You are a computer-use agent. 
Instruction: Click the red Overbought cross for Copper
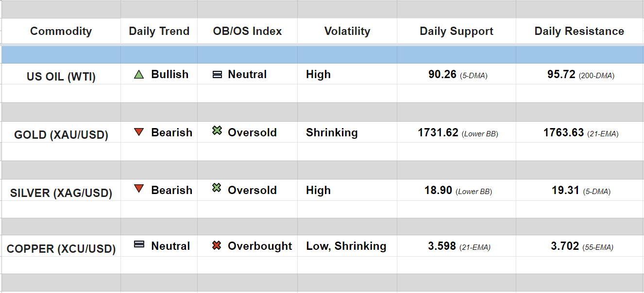pyautogui.click(x=217, y=245)
